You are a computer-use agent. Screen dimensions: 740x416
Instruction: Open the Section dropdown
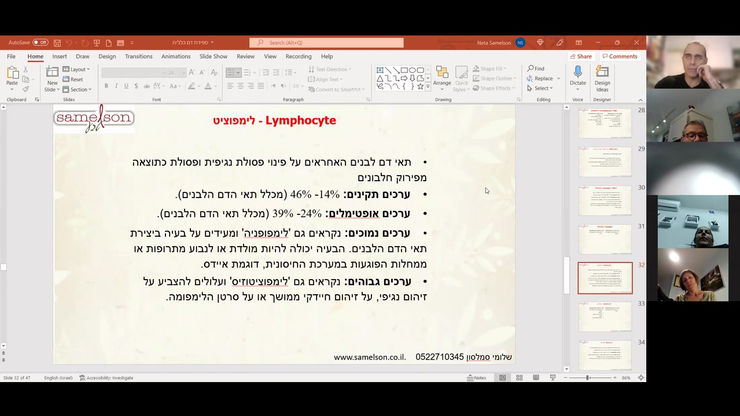[77, 89]
